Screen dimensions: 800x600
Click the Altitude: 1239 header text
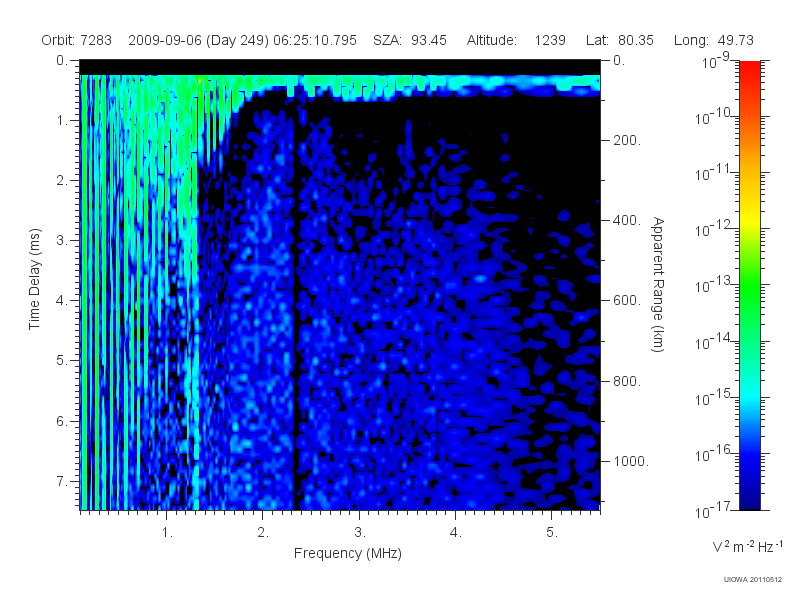tap(516, 40)
